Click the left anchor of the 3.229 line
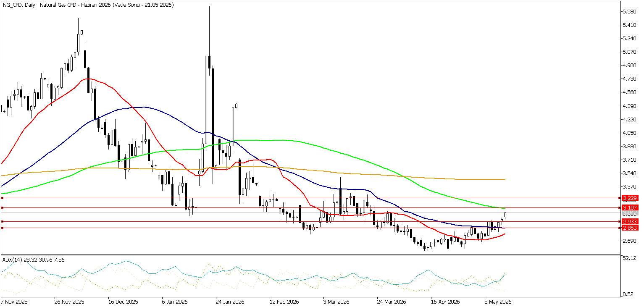 [2, 198]
